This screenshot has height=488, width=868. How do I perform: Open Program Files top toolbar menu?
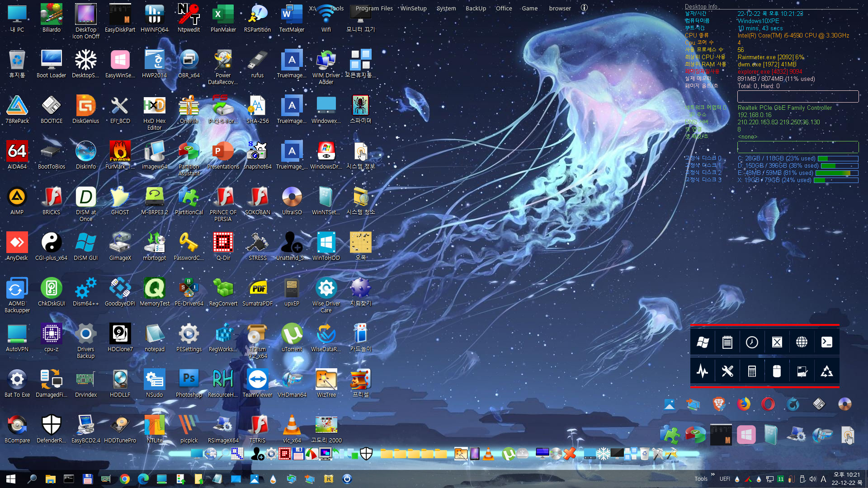(374, 8)
